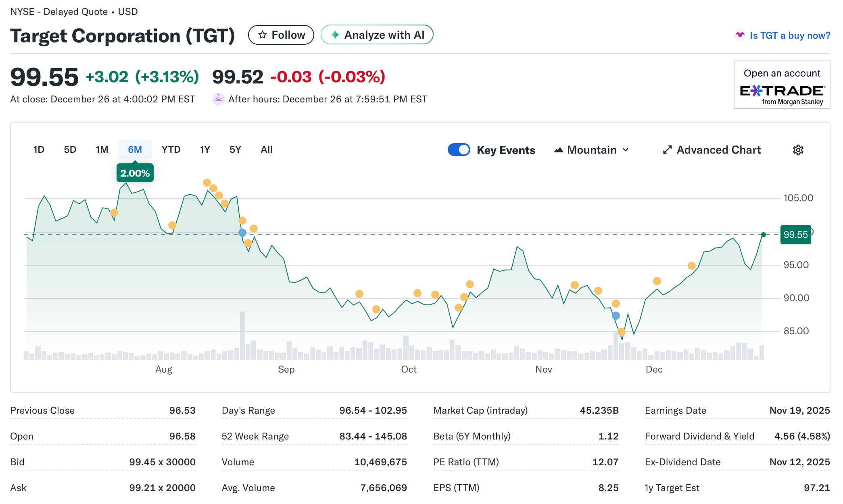Click the after-hours moon icon

point(218,99)
